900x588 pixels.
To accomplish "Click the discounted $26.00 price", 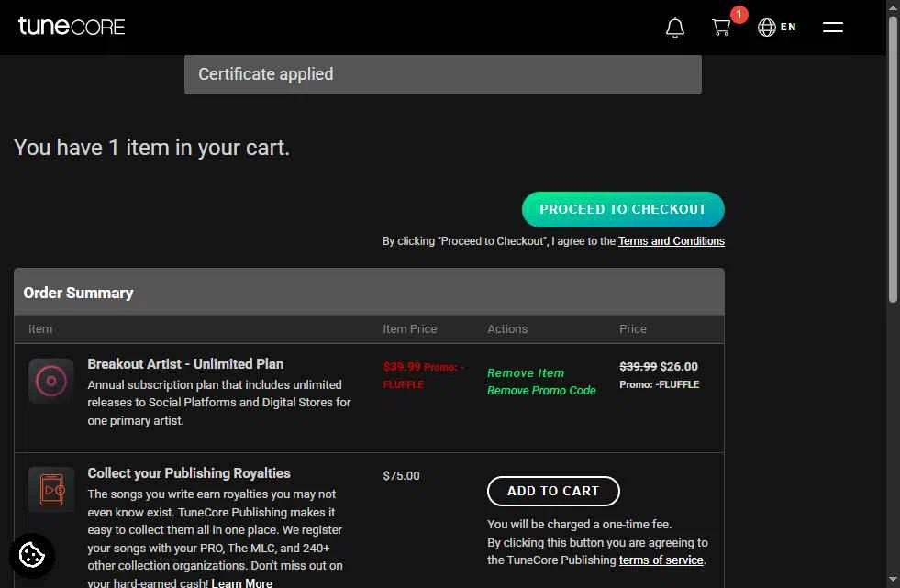I will (x=679, y=367).
